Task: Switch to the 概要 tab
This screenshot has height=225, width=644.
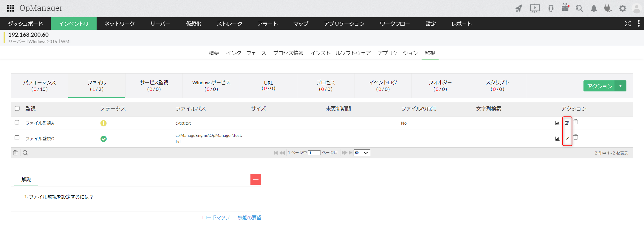Action: 214,53
